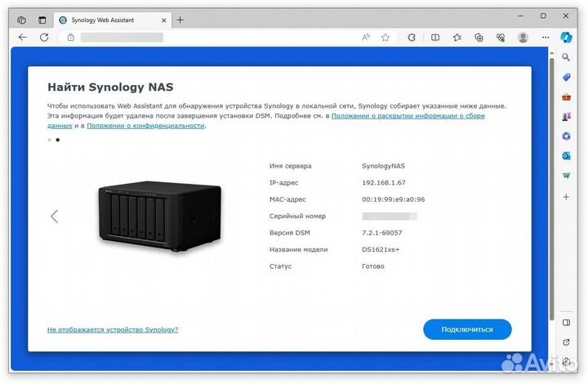Open tab actions menu icon

click(42, 20)
